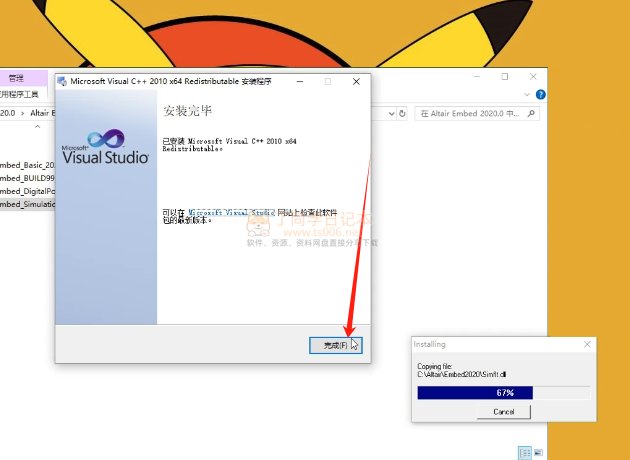The height and width of the screenshot is (460, 630).
Task: Click the sort arrow above the file list
Action: (x=37, y=127)
